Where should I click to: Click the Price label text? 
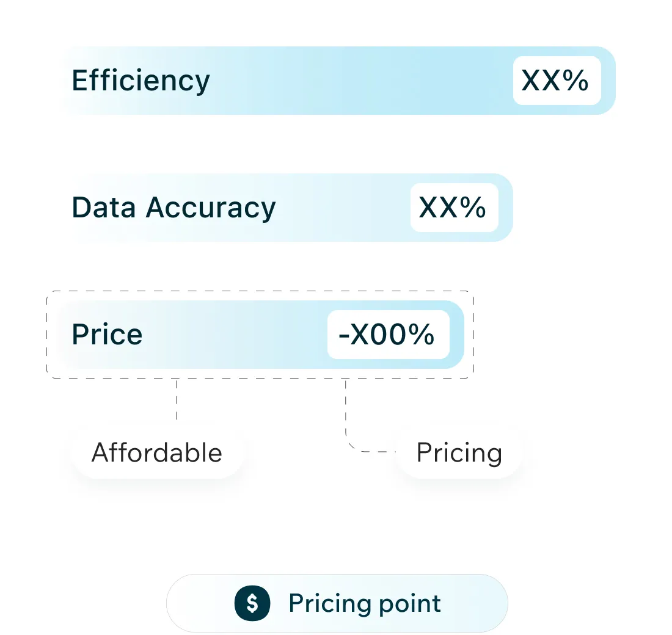(107, 335)
